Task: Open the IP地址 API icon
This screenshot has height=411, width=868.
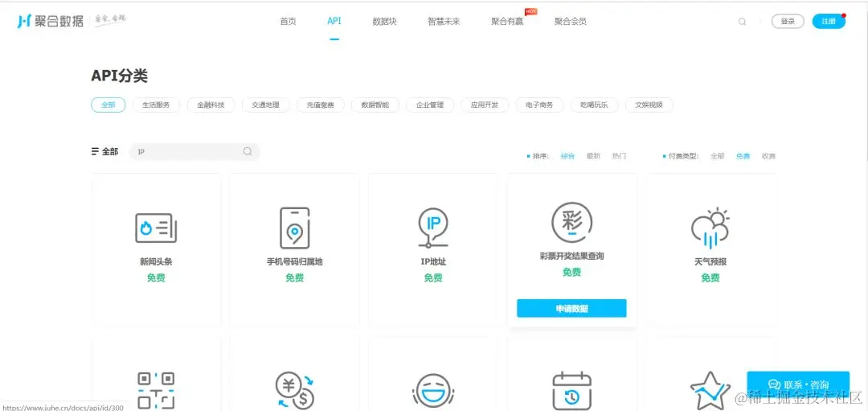Action: [x=433, y=228]
